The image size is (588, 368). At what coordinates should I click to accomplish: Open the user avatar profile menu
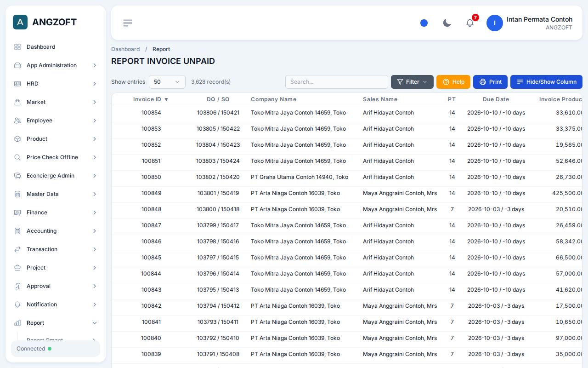click(x=495, y=23)
